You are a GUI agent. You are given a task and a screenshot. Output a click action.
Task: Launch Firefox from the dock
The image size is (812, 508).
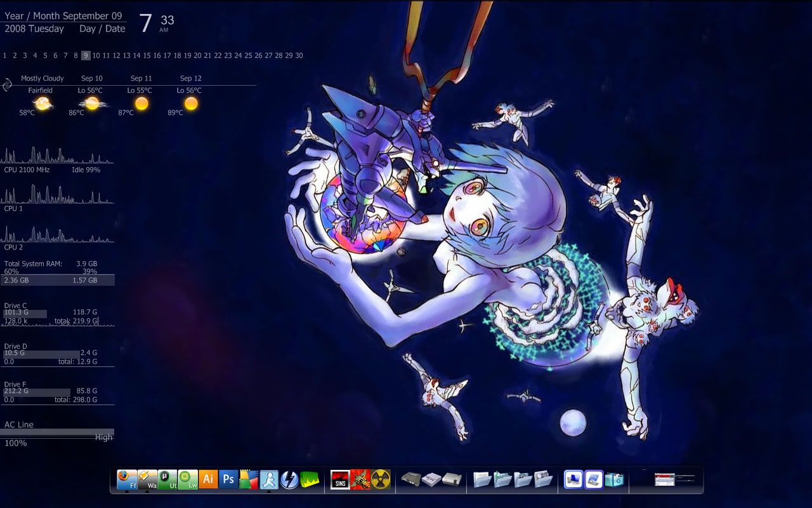coord(127,479)
